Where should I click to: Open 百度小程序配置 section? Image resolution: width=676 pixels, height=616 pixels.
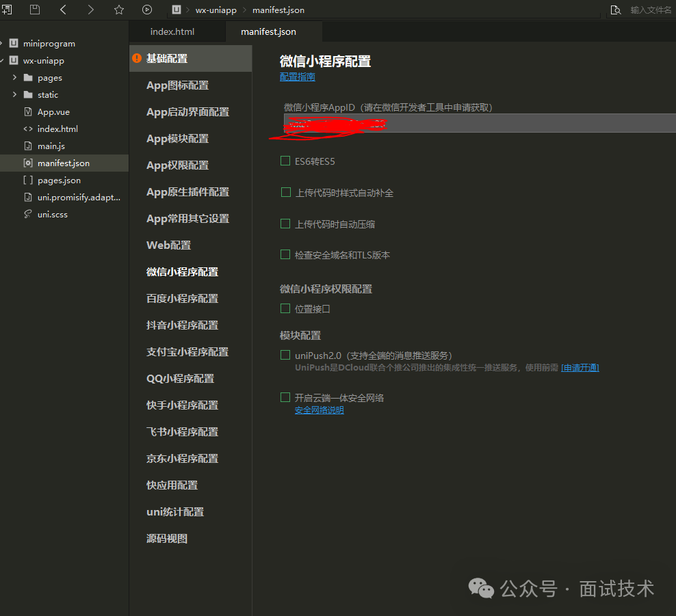(x=183, y=299)
